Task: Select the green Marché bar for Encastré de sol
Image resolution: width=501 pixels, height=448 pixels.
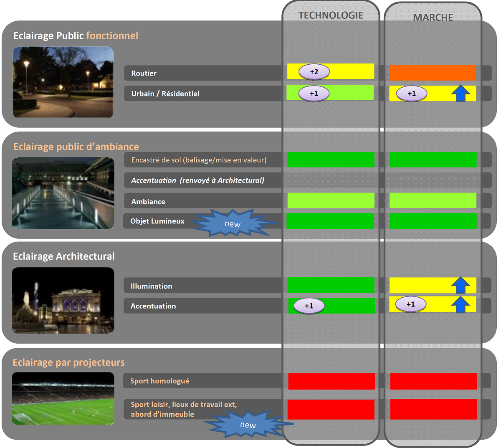Action: tap(433, 159)
